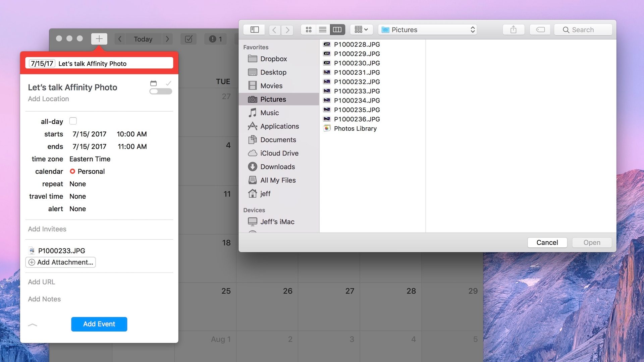Switch file dialog to list view
The image size is (644, 362).
point(323,30)
